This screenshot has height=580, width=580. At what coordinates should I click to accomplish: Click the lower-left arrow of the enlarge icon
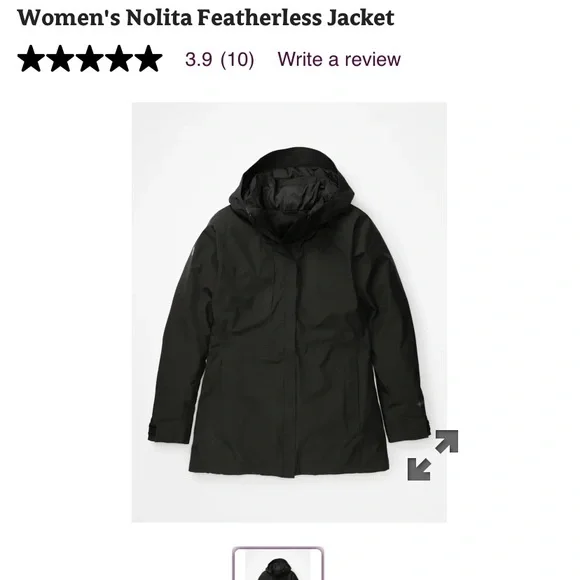[419, 470]
